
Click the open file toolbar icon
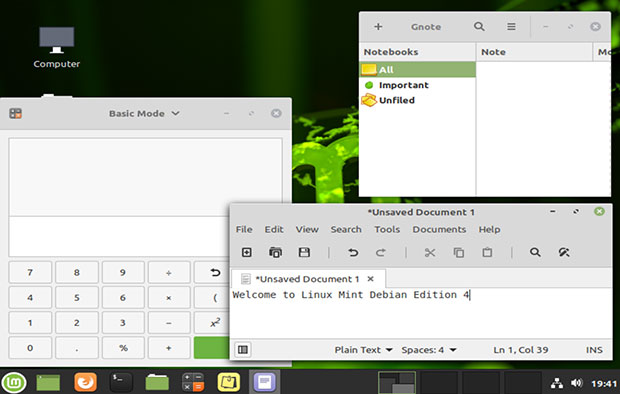(275, 252)
